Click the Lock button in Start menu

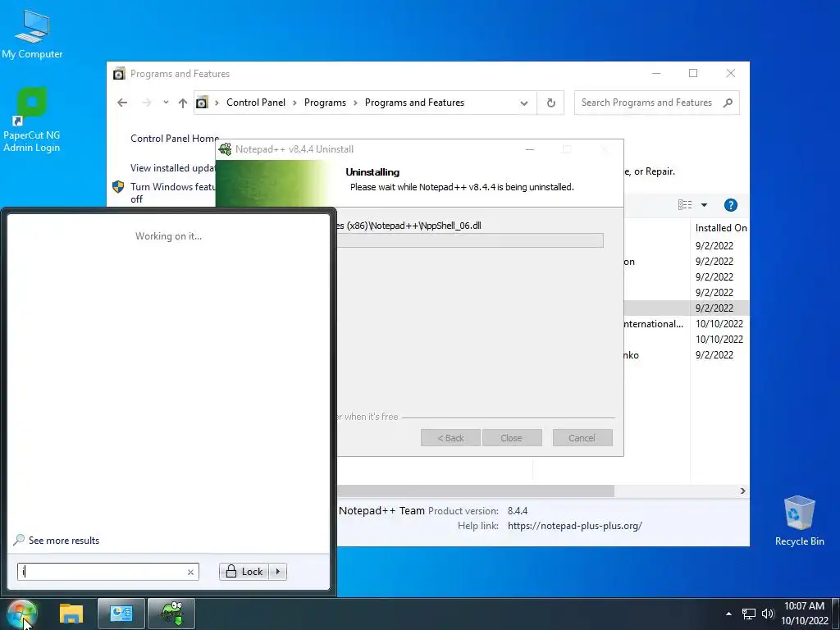pos(244,572)
